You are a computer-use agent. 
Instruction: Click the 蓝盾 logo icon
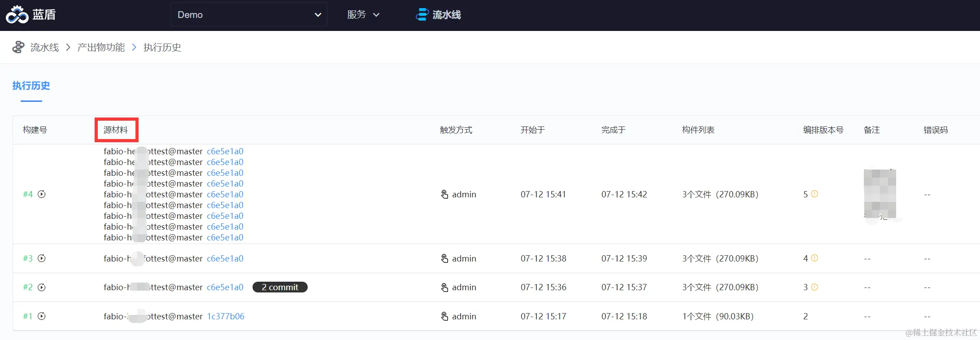coord(17,15)
